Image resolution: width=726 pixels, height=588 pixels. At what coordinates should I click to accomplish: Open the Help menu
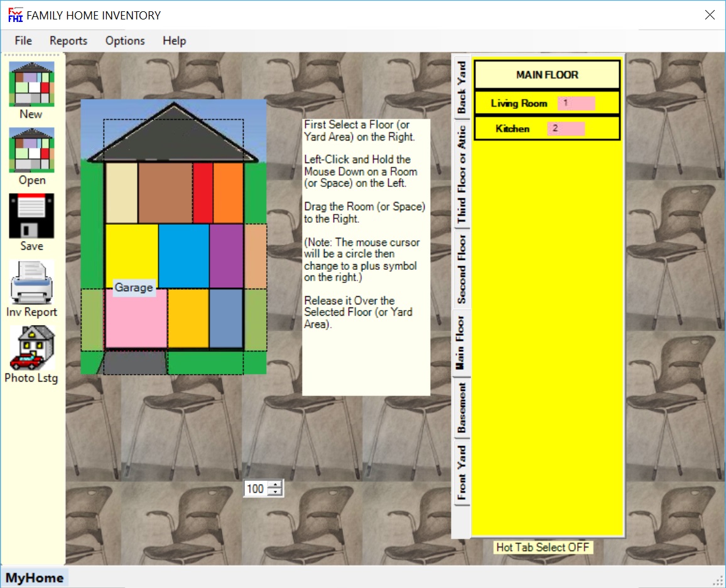(174, 41)
